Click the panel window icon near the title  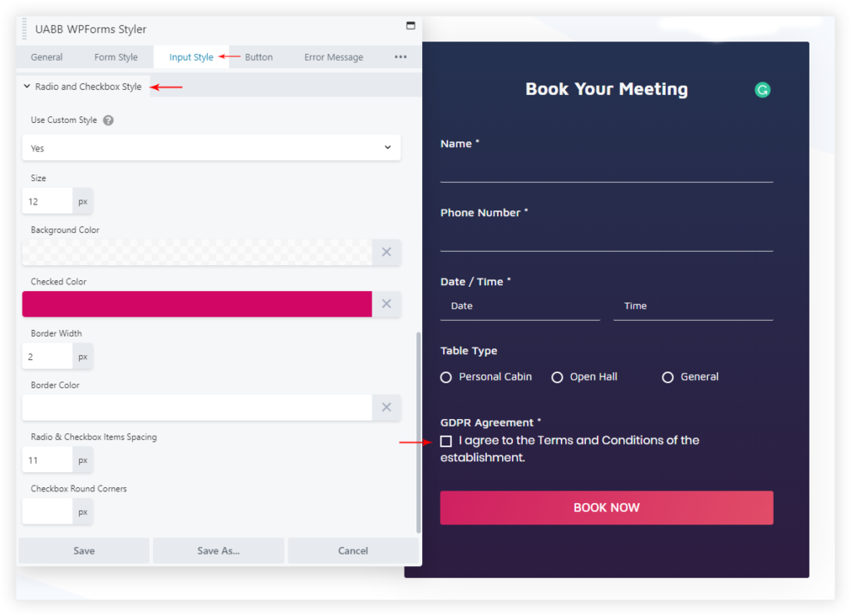click(x=410, y=26)
